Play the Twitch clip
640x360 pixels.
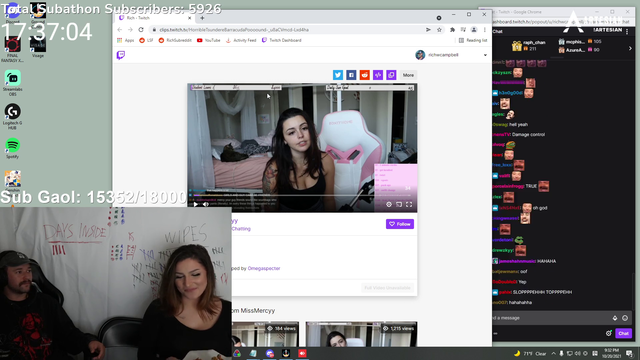[196, 204]
